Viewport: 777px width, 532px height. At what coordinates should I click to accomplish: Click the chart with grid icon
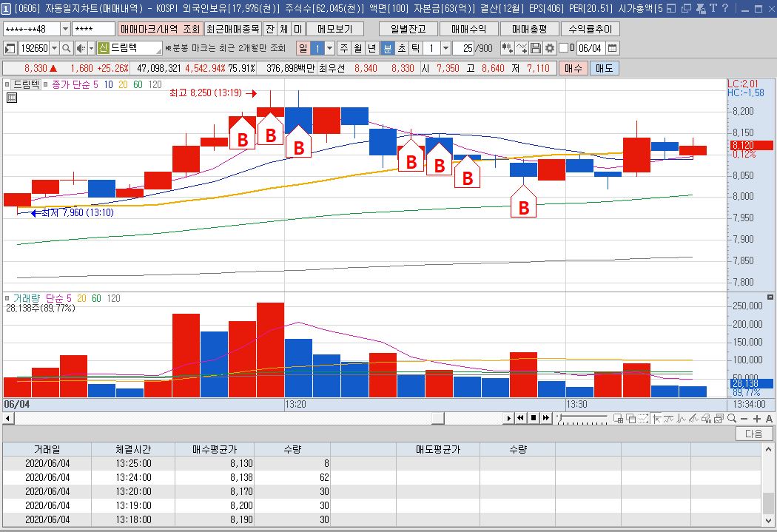tap(619, 419)
